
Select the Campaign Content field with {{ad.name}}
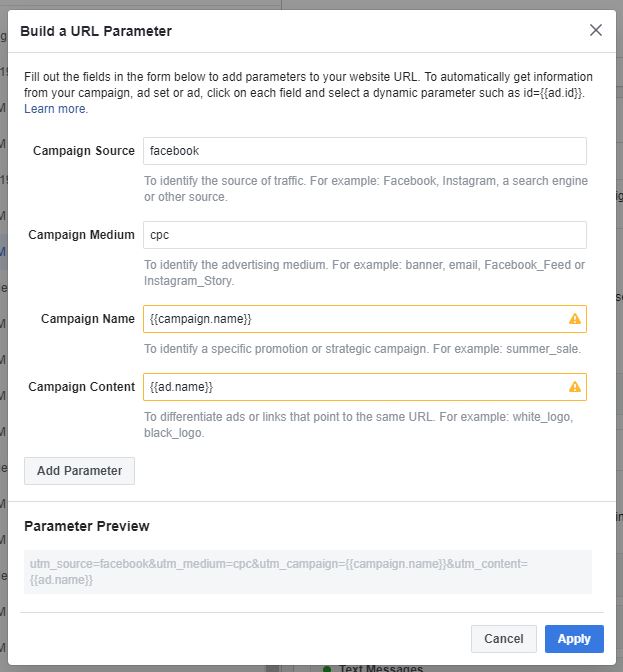coord(355,387)
